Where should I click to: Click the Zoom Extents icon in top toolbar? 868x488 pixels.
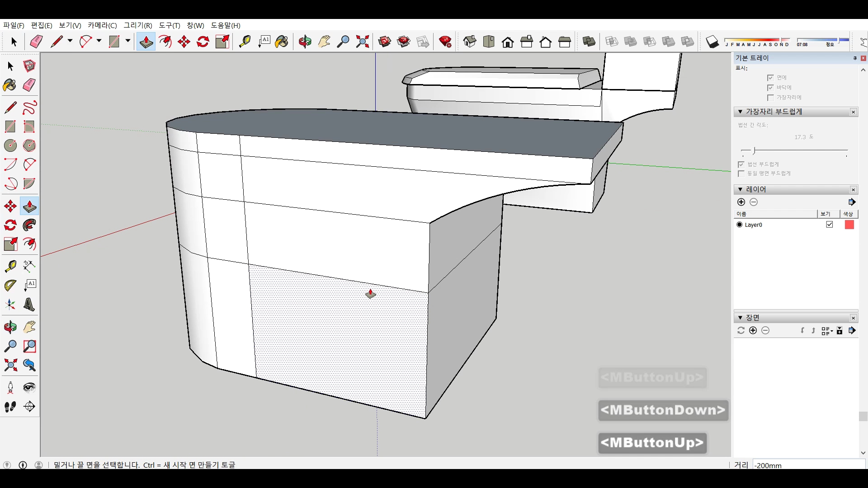click(x=362, y=42)
